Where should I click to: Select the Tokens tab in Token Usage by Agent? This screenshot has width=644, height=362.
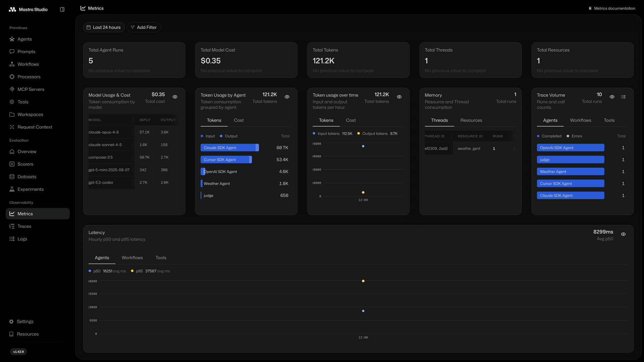click(214, 120)
